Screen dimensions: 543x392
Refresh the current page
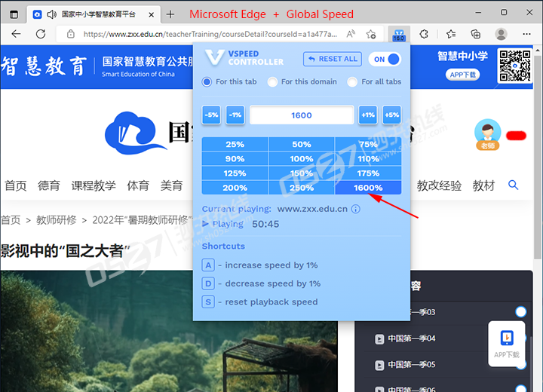(x=41, y=34)
